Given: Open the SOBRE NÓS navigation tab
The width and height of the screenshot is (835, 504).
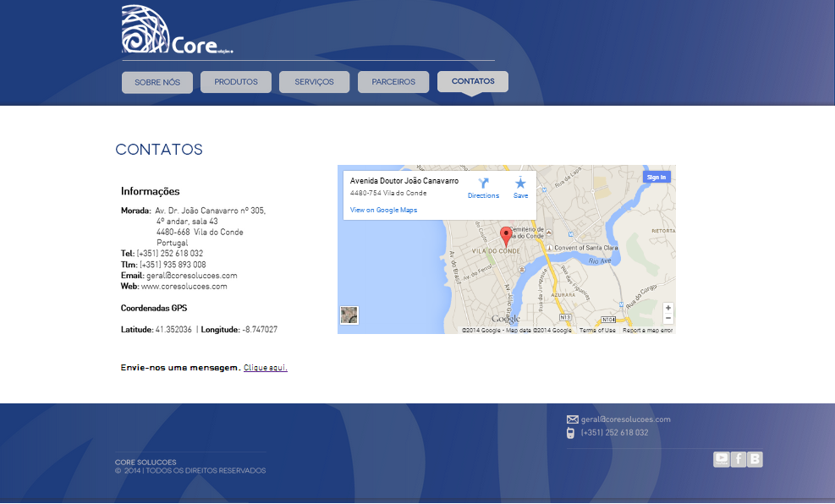Looking at the screenshot, I should (157, 81).
